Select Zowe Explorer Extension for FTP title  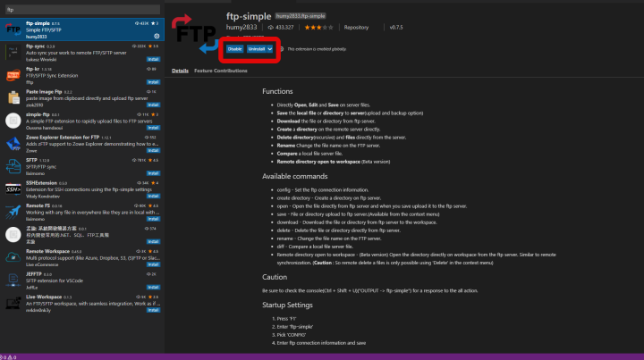click(x=63, y=138)
